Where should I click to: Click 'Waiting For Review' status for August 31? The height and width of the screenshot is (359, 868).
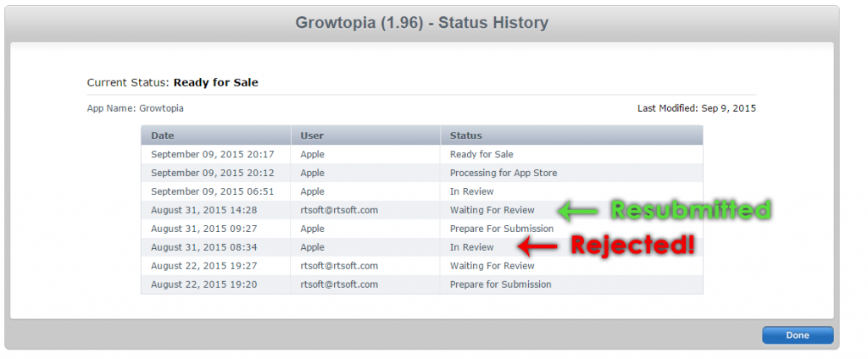tap(492, 210)
